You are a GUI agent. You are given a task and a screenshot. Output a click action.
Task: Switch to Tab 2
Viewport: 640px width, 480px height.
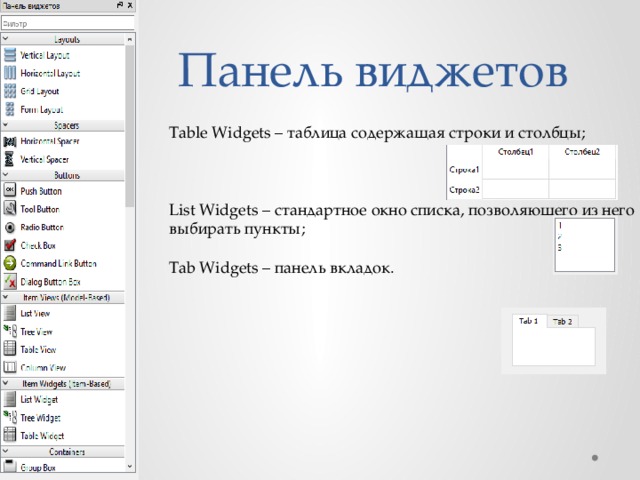point(562,322)
